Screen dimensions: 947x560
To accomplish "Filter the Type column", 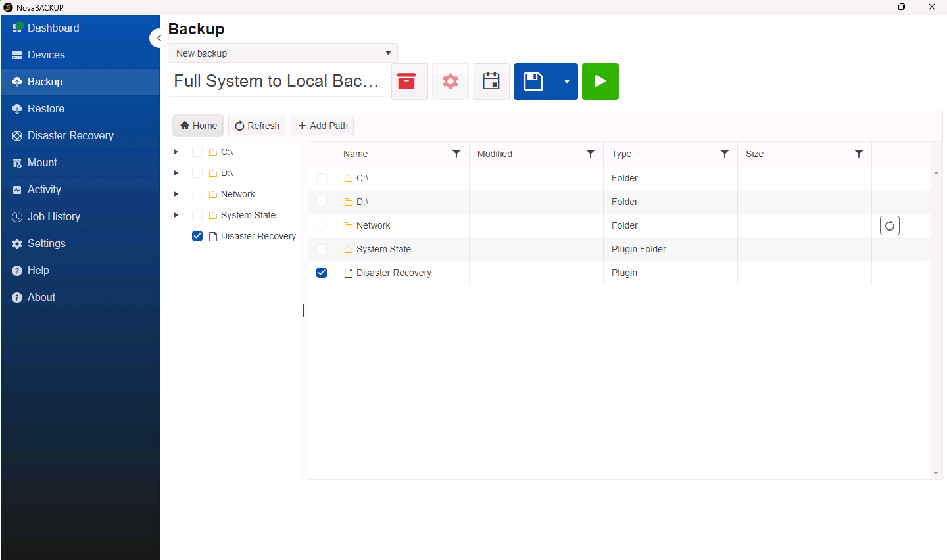I will (725, 154).
